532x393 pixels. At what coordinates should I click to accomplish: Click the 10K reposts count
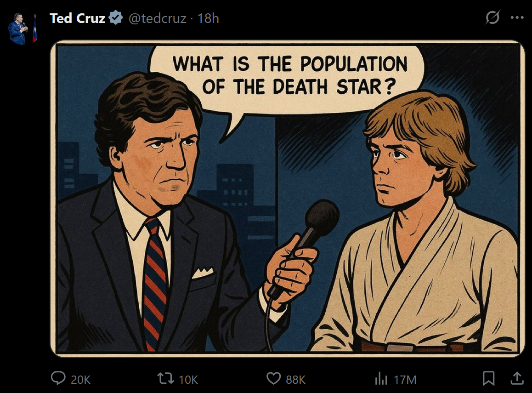coord(188,379)
